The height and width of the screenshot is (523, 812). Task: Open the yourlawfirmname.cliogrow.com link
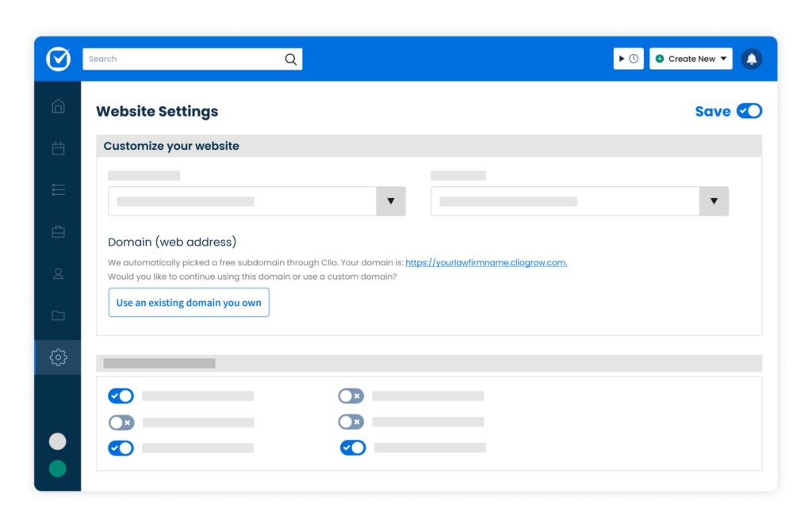pos(486,262)
